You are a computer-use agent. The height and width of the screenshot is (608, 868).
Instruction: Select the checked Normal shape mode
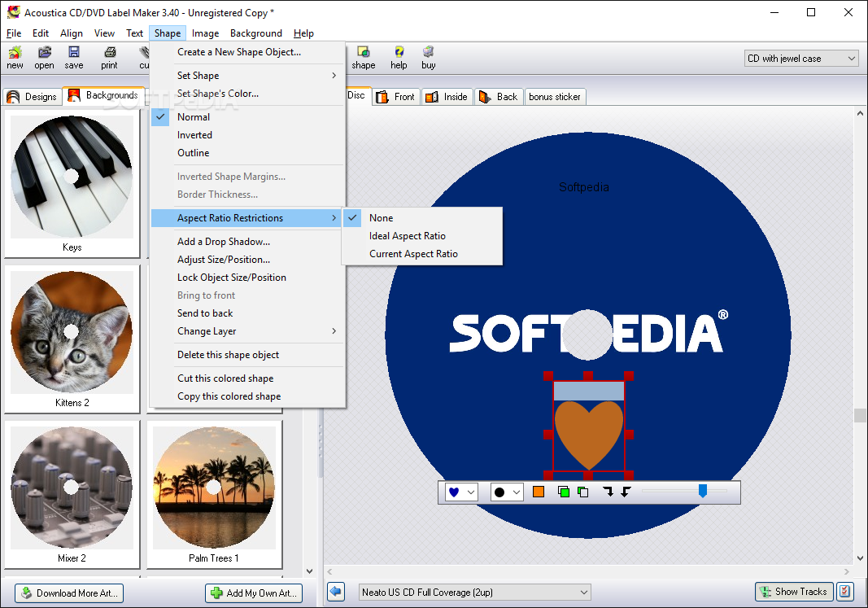pyautogui.click(x=246, y=117)
